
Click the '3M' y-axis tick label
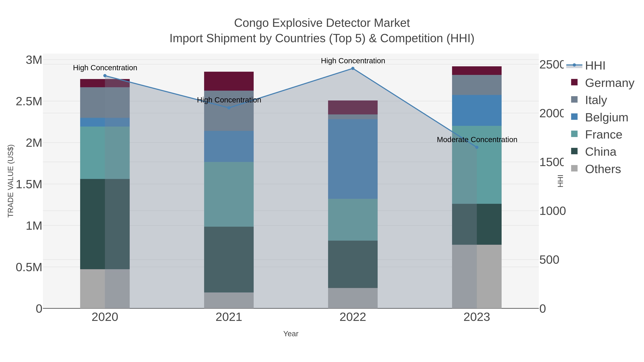coord(34,60)
